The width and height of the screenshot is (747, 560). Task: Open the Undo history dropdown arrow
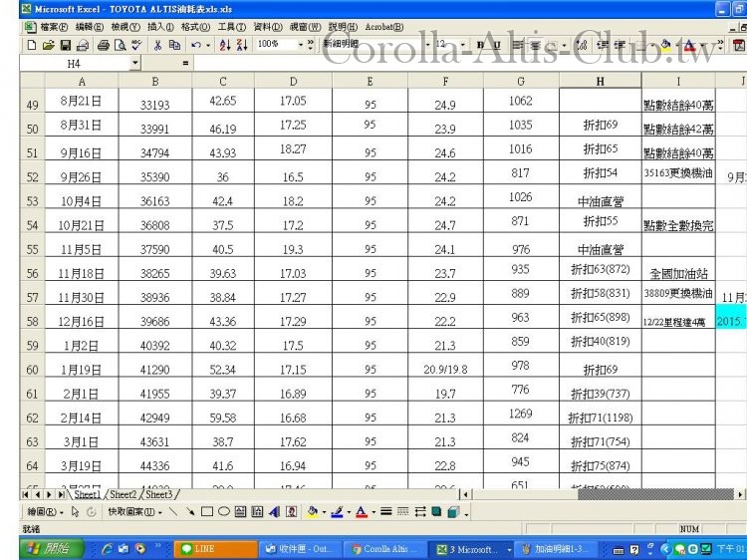tap(208, 45)
